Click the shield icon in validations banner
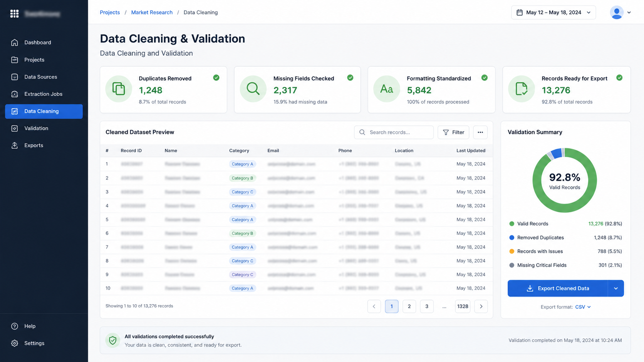 tap(113, 340)
